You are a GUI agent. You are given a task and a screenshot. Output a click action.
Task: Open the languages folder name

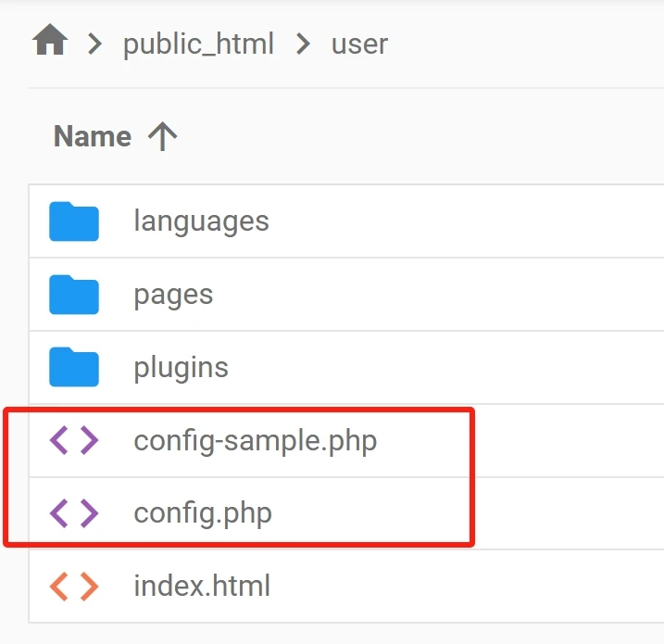[x=201, y=221]
